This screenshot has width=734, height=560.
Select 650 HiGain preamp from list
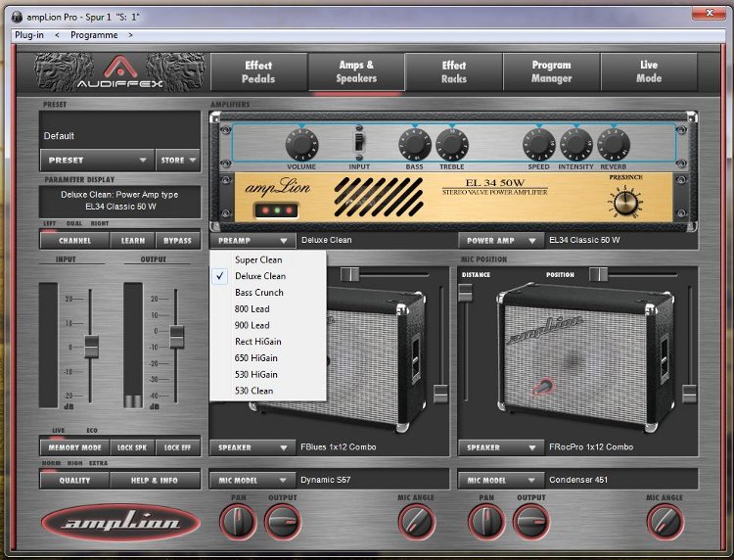pos(268,358)
